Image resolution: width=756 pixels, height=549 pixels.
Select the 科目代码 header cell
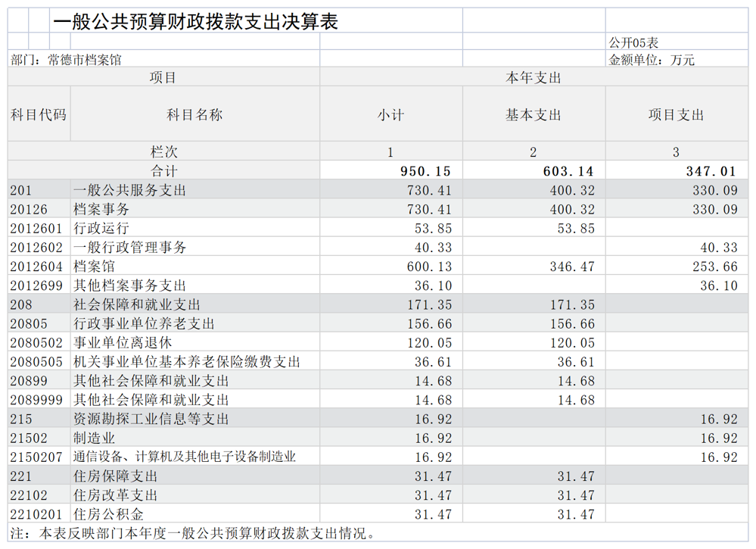pos(39,114)
